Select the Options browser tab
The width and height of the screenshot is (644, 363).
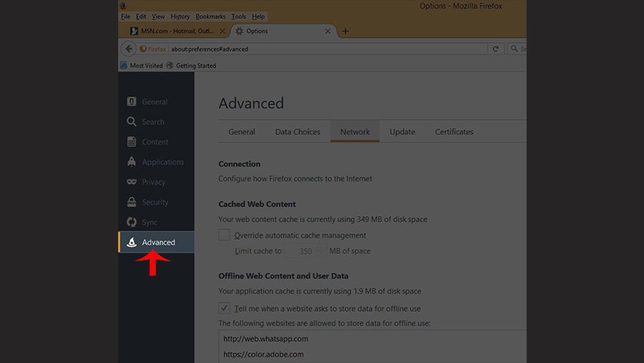[284, 31]
